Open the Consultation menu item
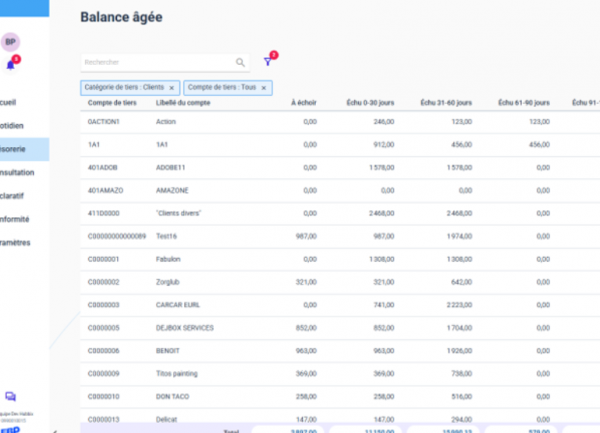Image resolution: width=600 pixels, height=433 pixels. [17, 173]
